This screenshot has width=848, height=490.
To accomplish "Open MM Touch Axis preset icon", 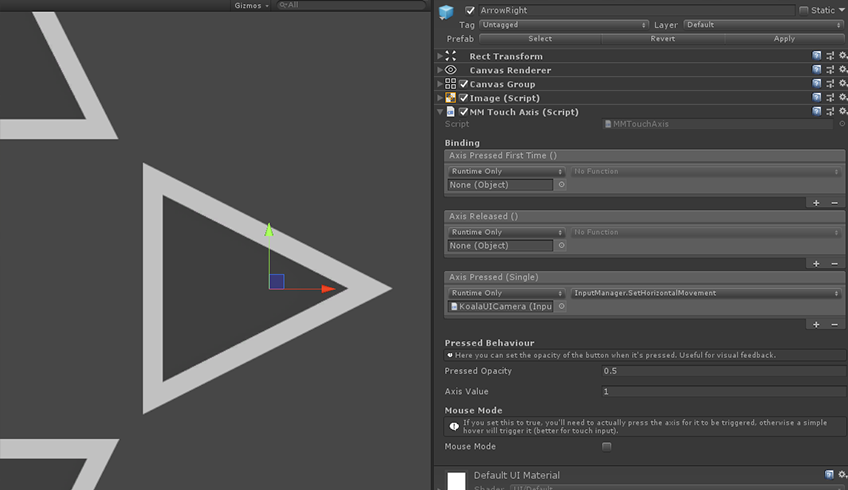I will click(x=830, y=112).
